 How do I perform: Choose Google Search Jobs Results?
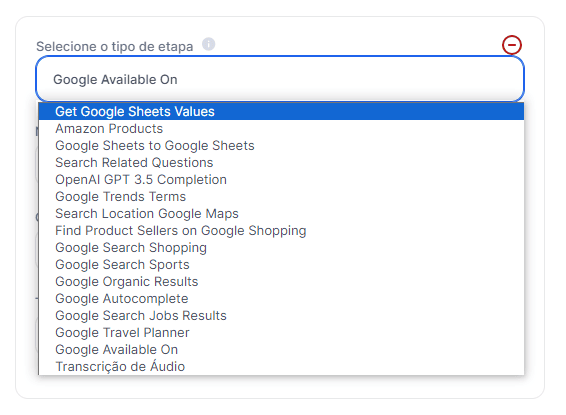coord(281,315)
